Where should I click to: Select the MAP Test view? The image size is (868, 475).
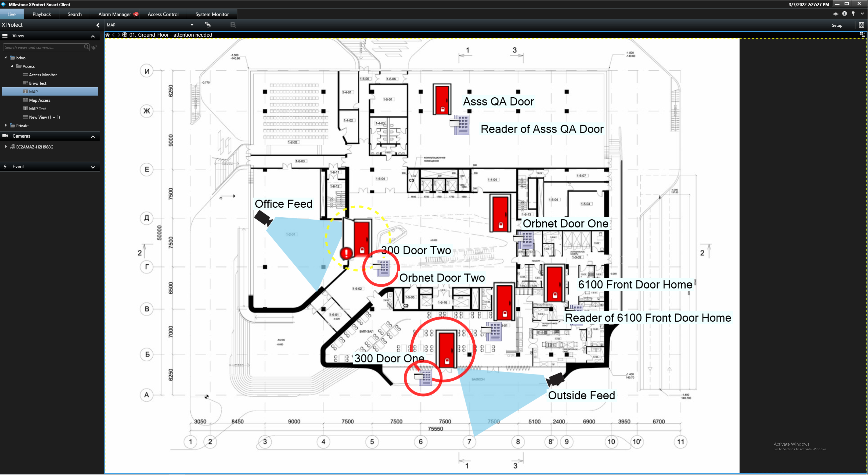coord(37,108)
